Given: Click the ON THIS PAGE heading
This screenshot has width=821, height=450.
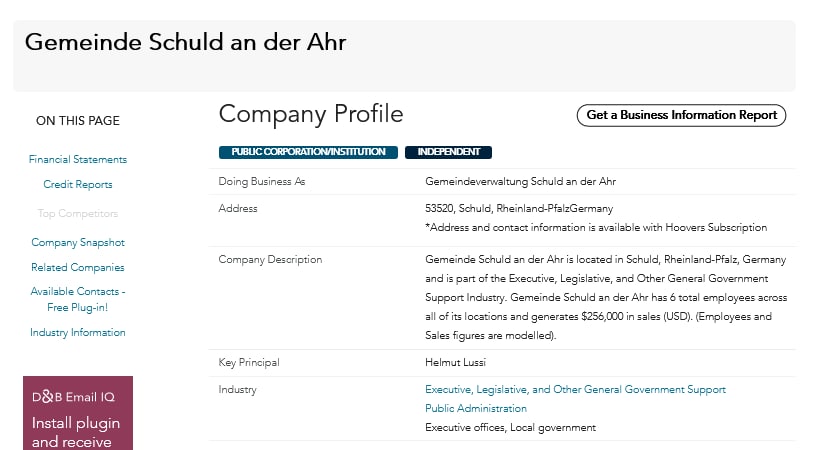Looking at the screenshot, I should coord(77,120).
